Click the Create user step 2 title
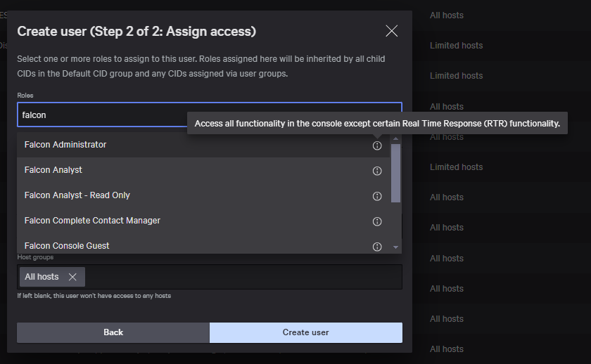 pos(136,31)
